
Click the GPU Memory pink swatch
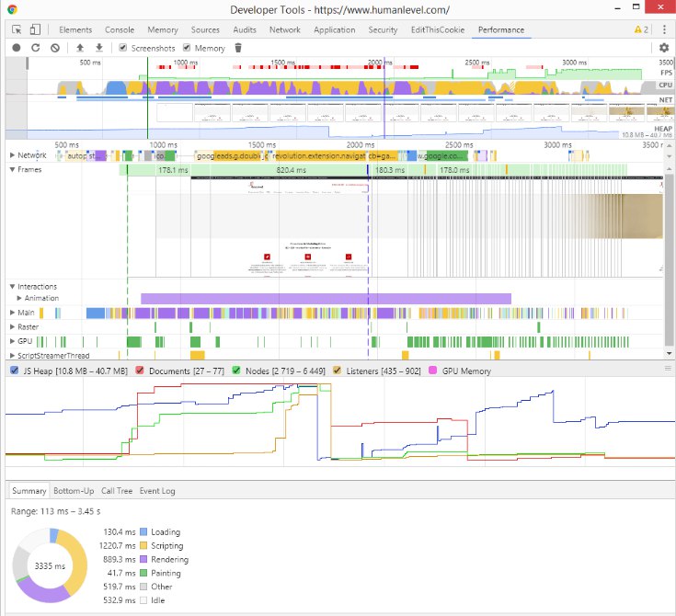[433, 371]
